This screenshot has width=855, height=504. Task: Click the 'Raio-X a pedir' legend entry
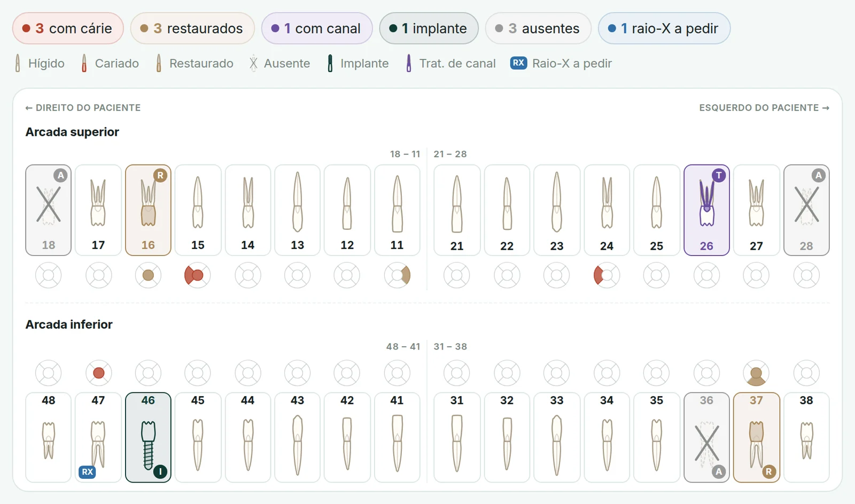tap(561, 64)
